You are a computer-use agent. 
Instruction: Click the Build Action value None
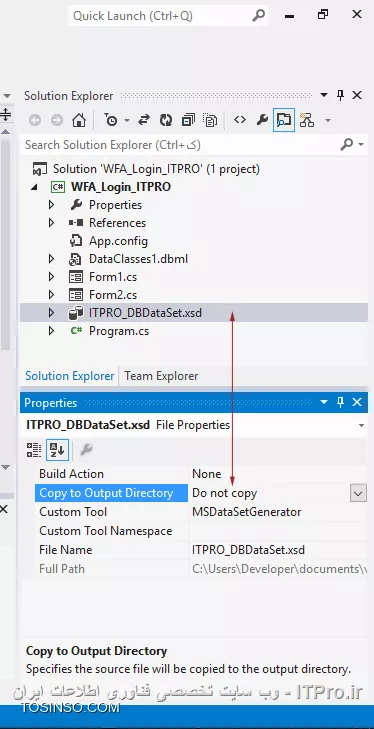207,474
